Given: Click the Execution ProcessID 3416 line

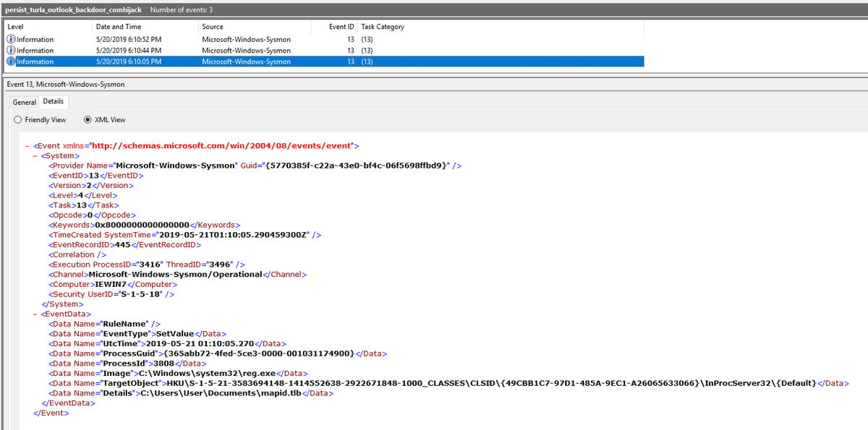Looking at the screenshot, I should [x=146, y=265].
